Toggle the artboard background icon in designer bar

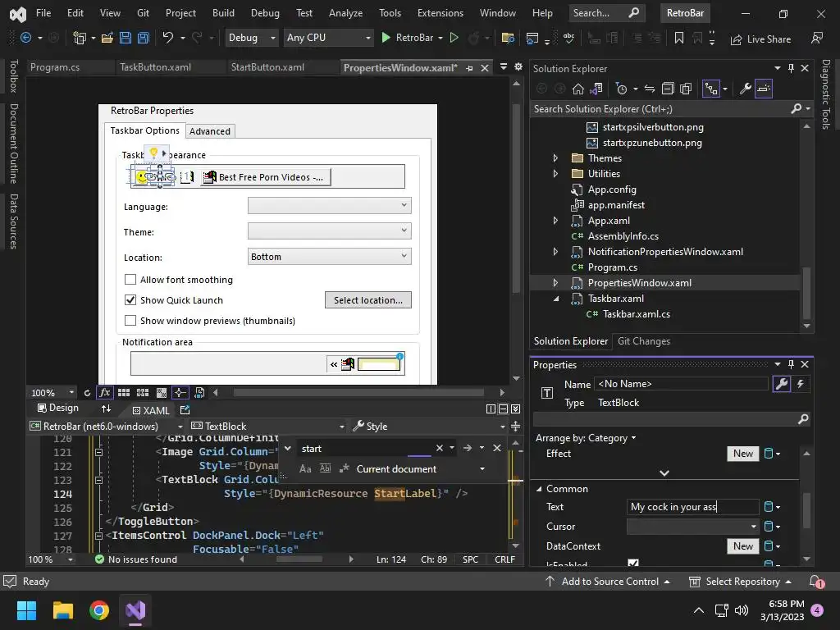click(x=162, y=393)
